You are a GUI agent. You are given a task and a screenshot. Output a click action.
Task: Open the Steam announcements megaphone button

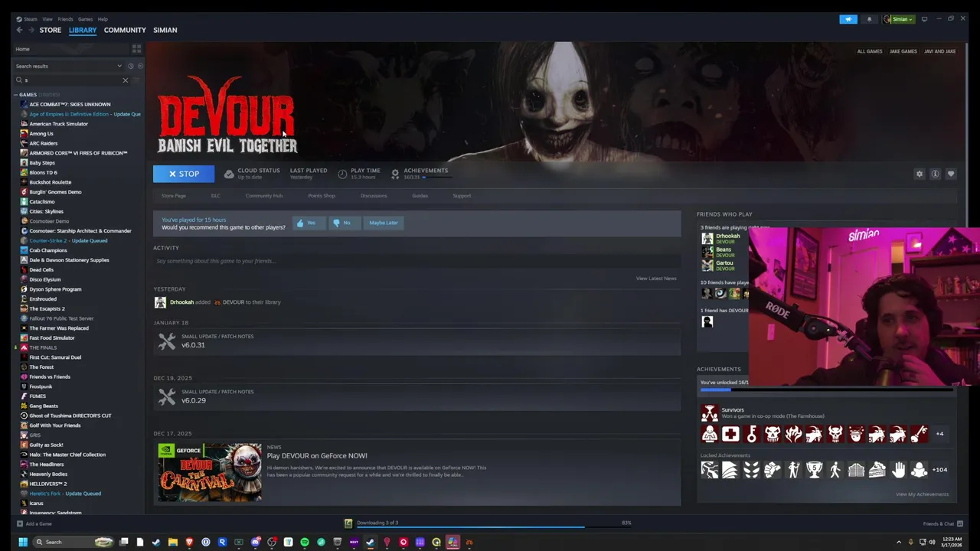[848, 19]
